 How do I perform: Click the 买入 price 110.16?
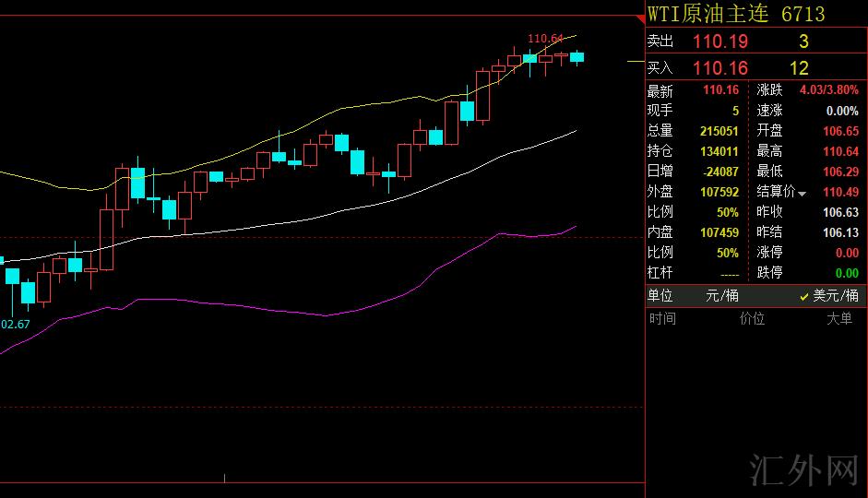pyautogui.click(x=719, y=68)
